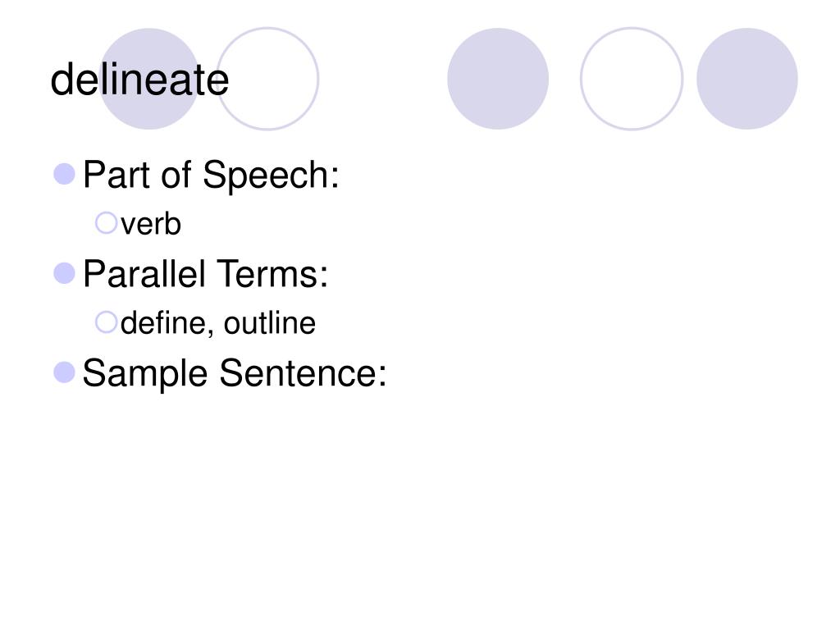
Task: Select the filled lavender circle behind the title
Action: click(x=149, y=79)
